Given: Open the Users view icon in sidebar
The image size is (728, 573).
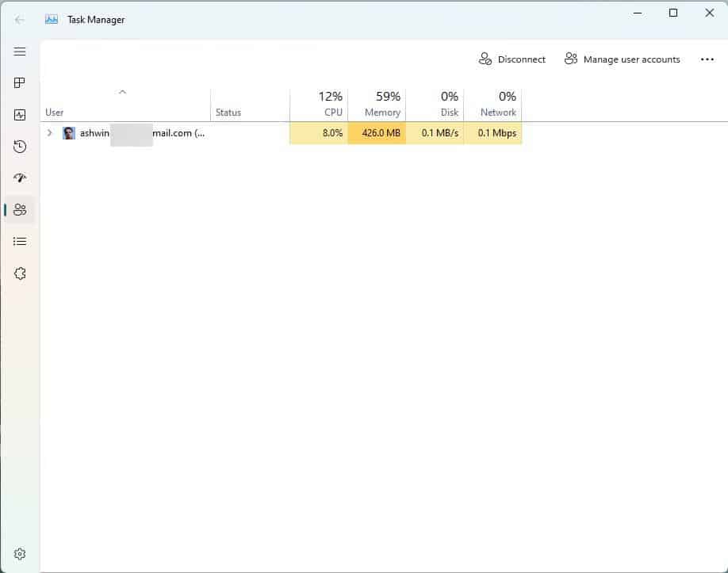Looking at the screenshot, I should pos(20,209).
